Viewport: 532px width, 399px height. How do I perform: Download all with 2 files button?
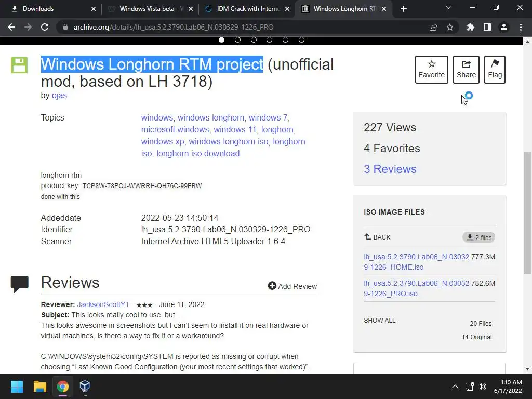tap(478, 237)
